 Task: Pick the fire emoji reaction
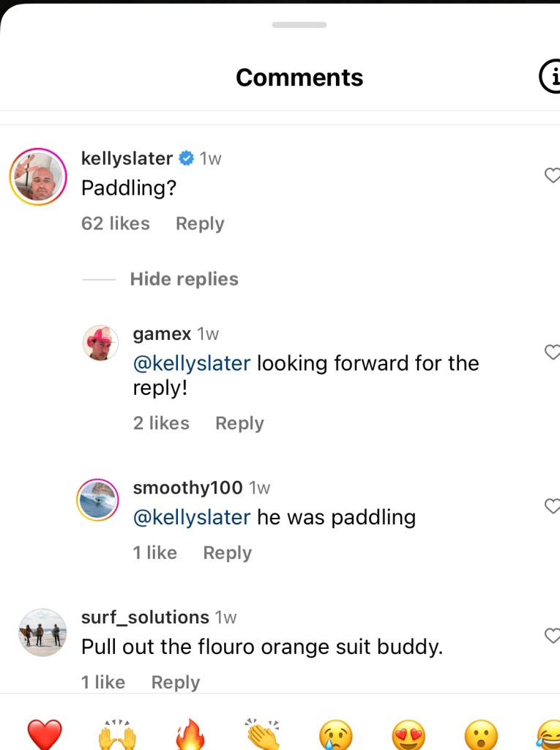(190, 734)
